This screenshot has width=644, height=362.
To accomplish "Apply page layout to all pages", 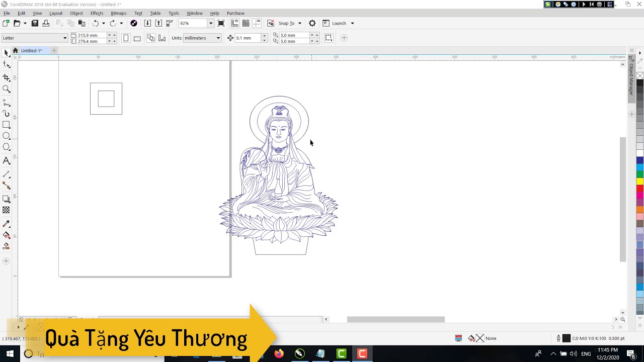I will tap(151, 38).
